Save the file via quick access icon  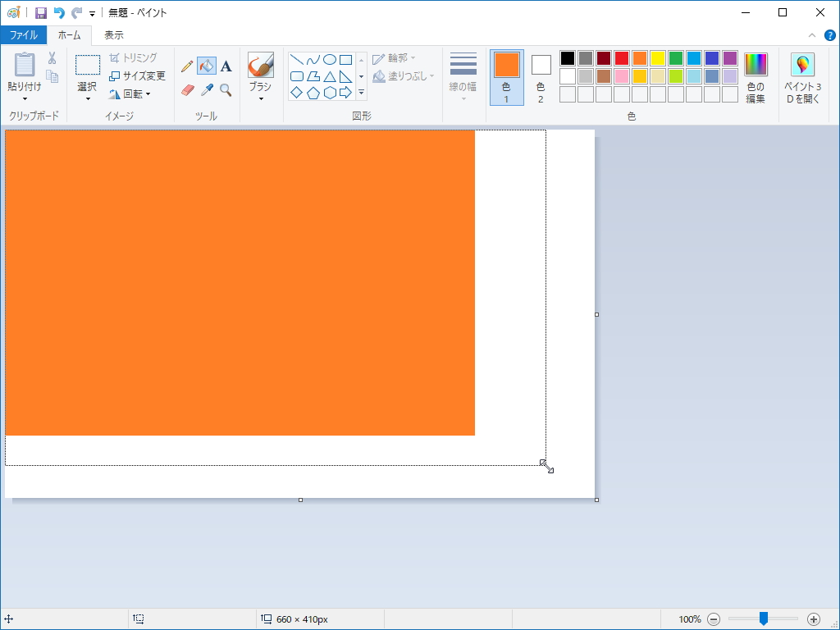41,13
